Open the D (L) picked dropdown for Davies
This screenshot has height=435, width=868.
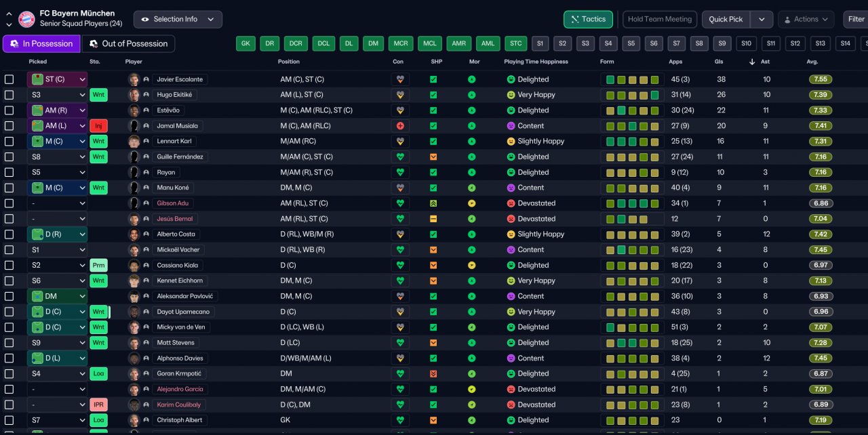click(57, 358)
